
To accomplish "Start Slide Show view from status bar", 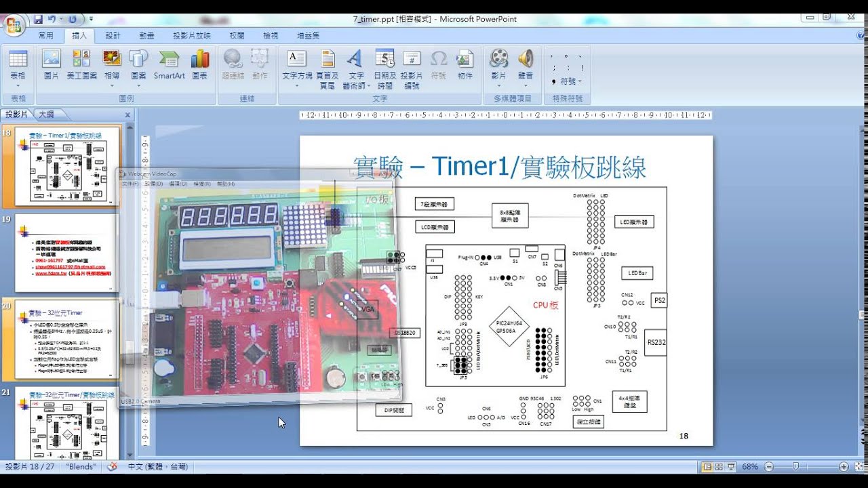I will [x=730, y=467].
